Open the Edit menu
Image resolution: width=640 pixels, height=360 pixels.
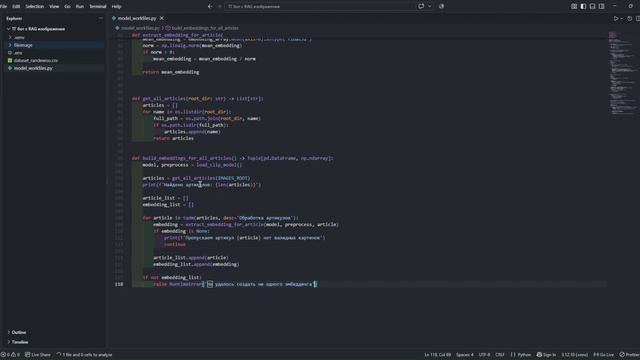click(16, 7)
